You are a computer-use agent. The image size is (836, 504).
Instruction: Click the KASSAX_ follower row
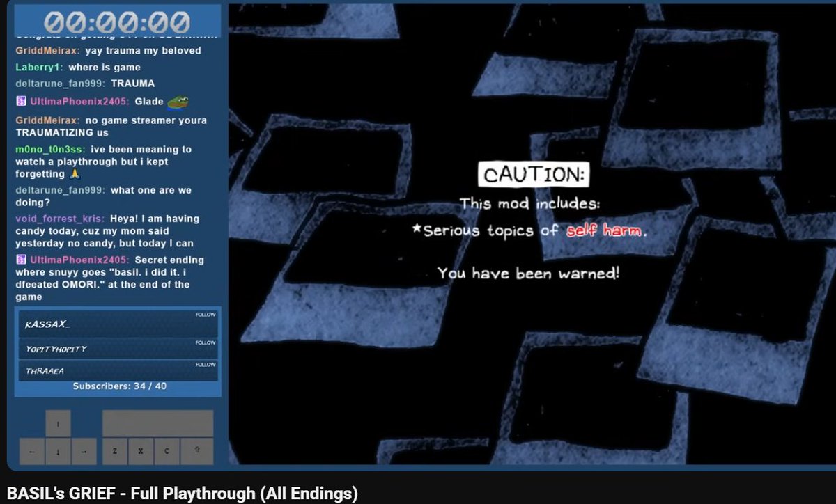[118, 325]
